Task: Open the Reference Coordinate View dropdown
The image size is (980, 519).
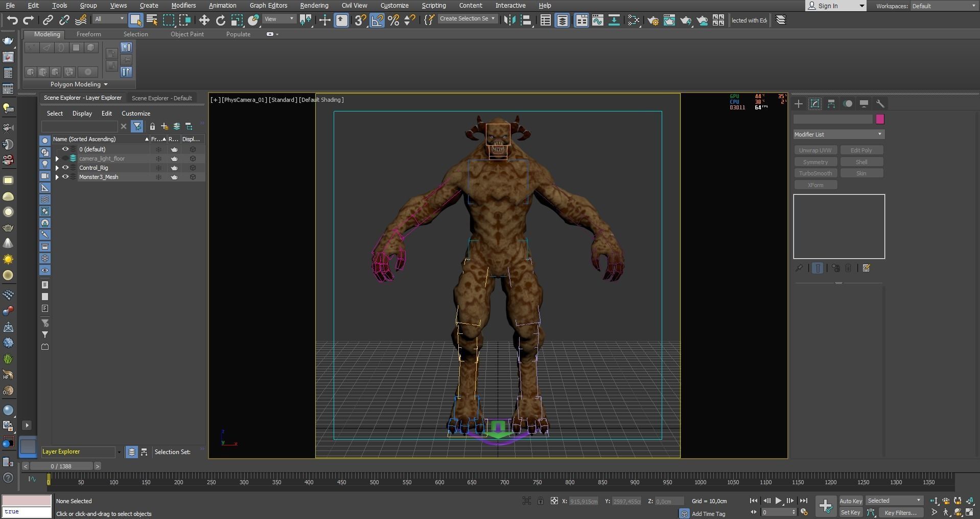Action: 279,19
